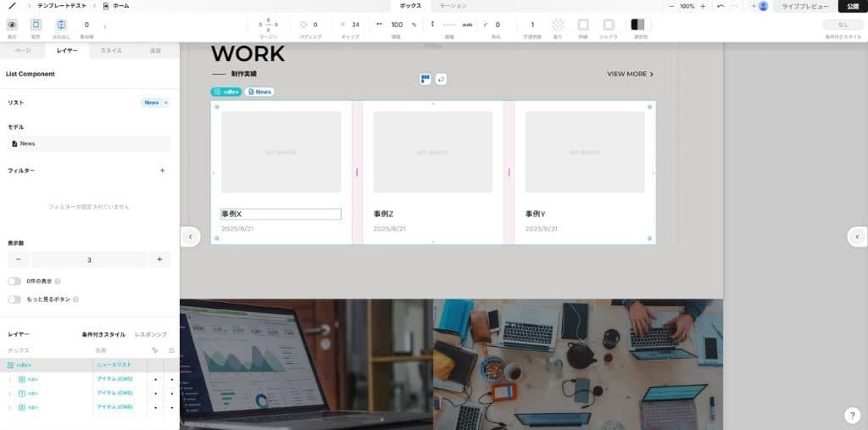This screenshot has width=868, height=430.
Task: Increase display count with plus stepper
Action: point(159,260)
